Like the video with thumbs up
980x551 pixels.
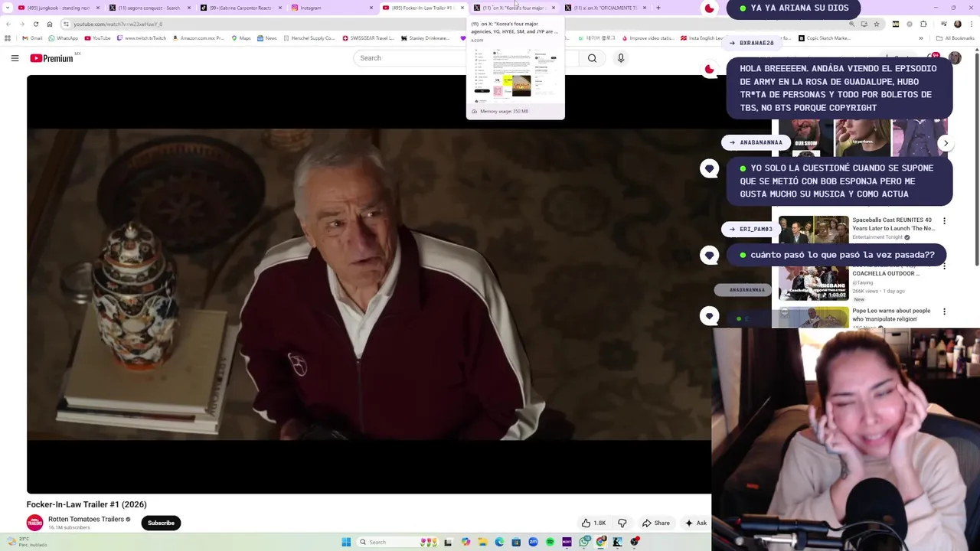(x=593, y=523)
